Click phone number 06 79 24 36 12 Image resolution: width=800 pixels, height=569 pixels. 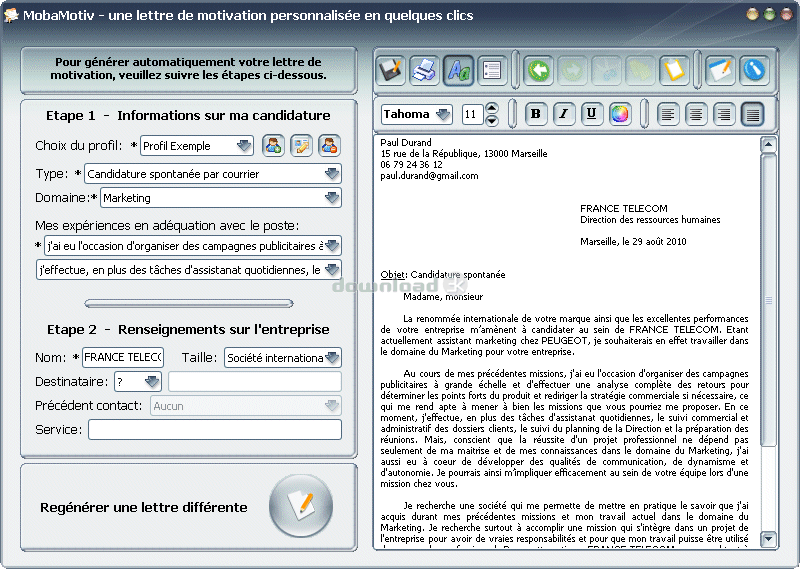point(411,165)
